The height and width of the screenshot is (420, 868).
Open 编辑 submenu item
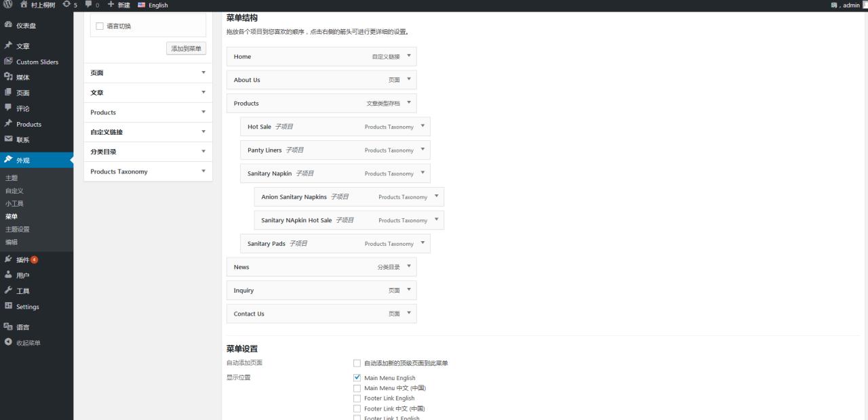[12, 242]
